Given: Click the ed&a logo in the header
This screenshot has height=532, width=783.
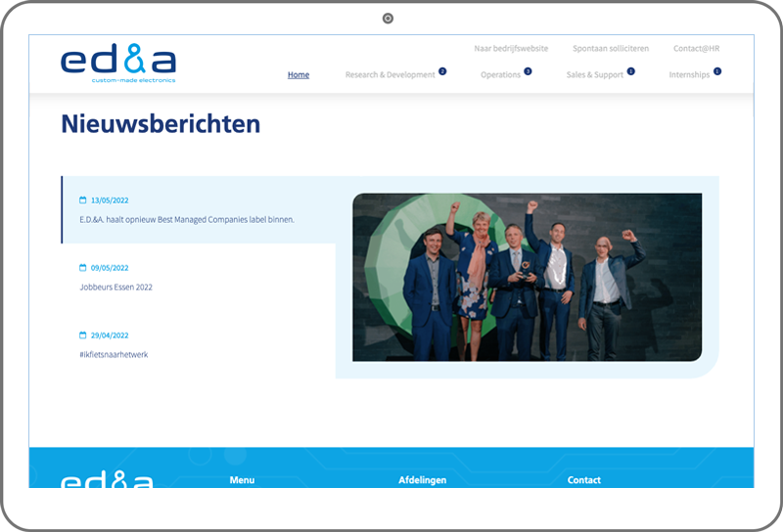Looking at the screenshot, I should click(x=117, y=64).
